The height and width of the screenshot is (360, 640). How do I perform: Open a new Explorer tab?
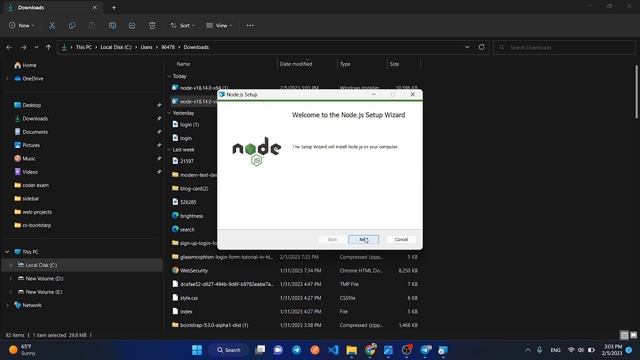[114, 7]
